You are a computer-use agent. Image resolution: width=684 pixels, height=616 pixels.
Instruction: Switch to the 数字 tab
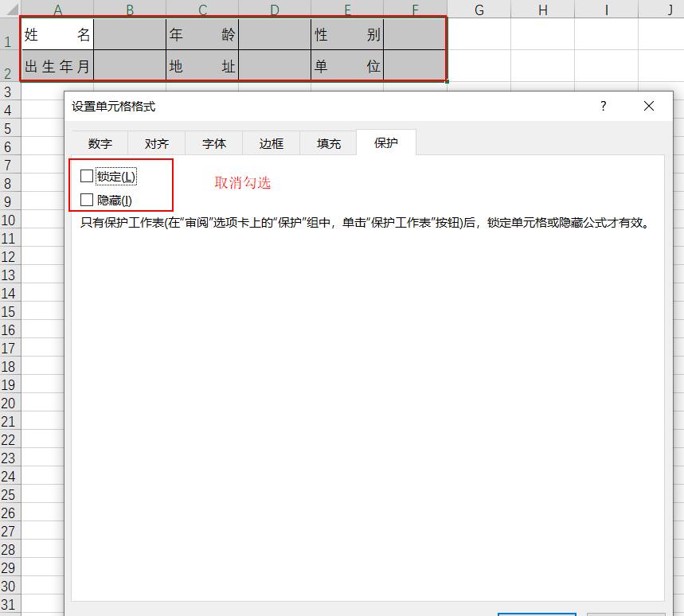(100, 143)
